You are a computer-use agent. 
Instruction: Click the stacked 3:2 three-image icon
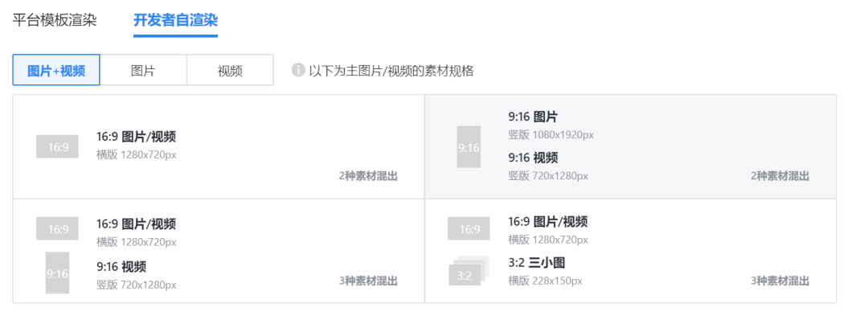pyautogui.click(x=469, y=271)
